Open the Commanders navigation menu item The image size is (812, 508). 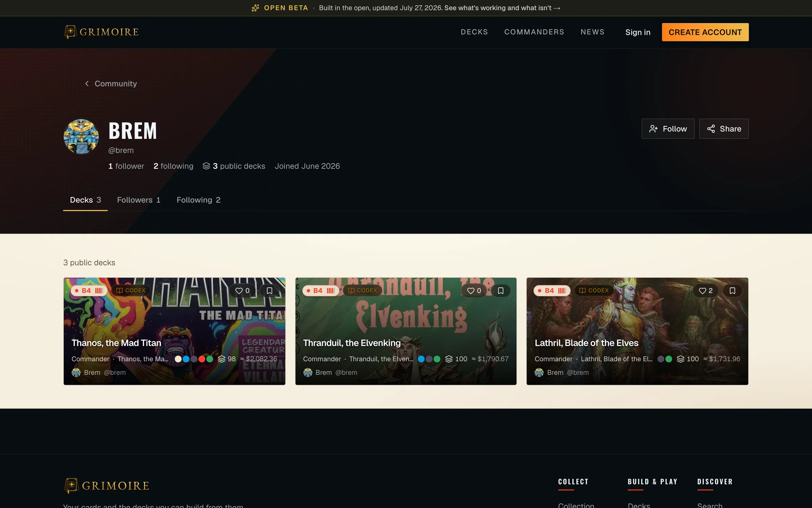534,32
